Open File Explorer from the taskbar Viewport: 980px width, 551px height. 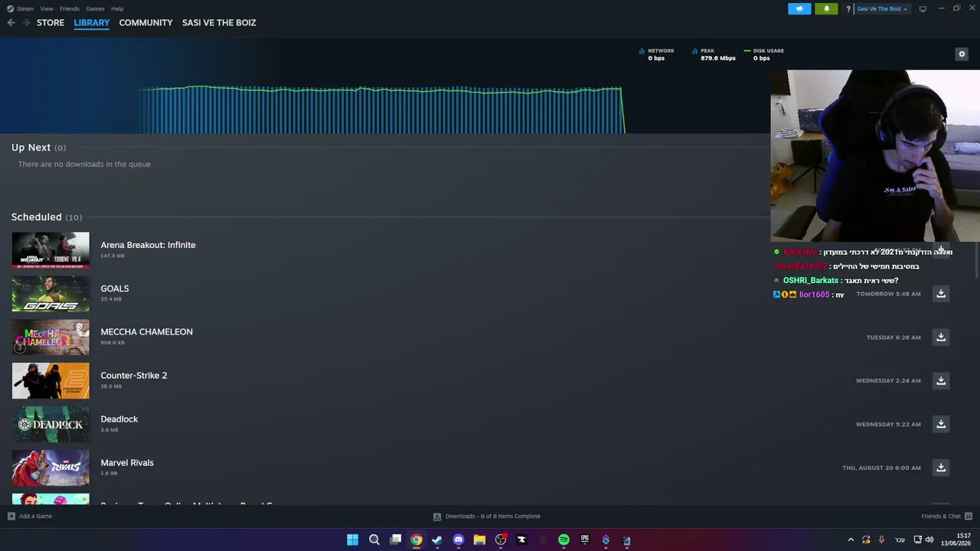click(x=479, y=540)
